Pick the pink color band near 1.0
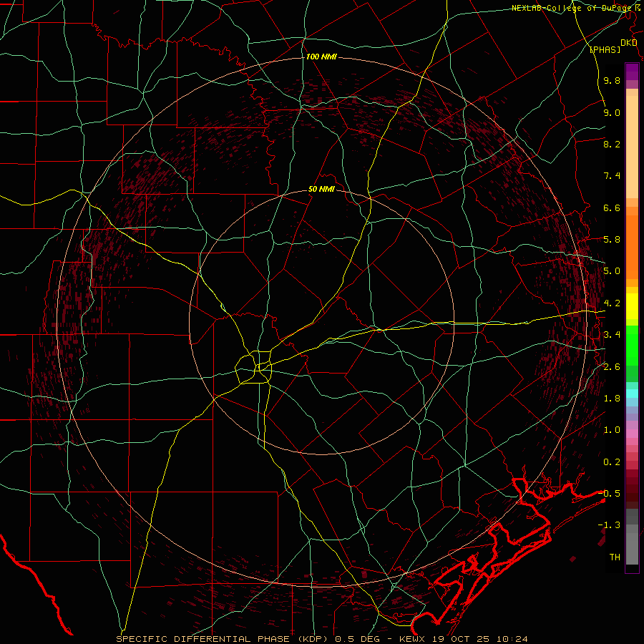 tap(632, 432)
